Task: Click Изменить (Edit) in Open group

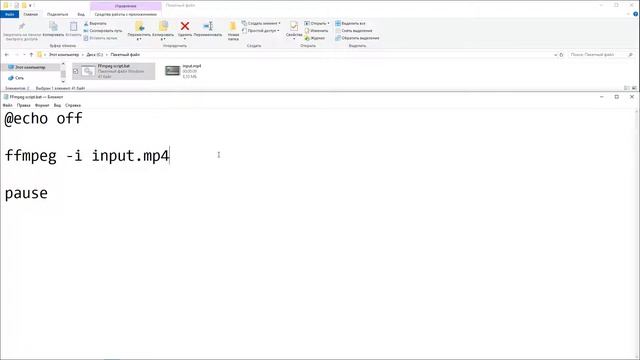Action: [x=316, y=31]
